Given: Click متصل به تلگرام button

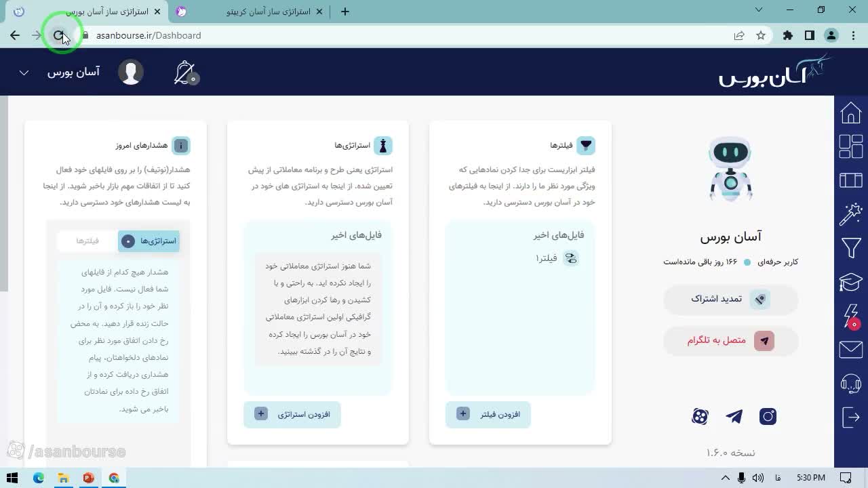Looking at the screenshot, I should coord(730,340).
